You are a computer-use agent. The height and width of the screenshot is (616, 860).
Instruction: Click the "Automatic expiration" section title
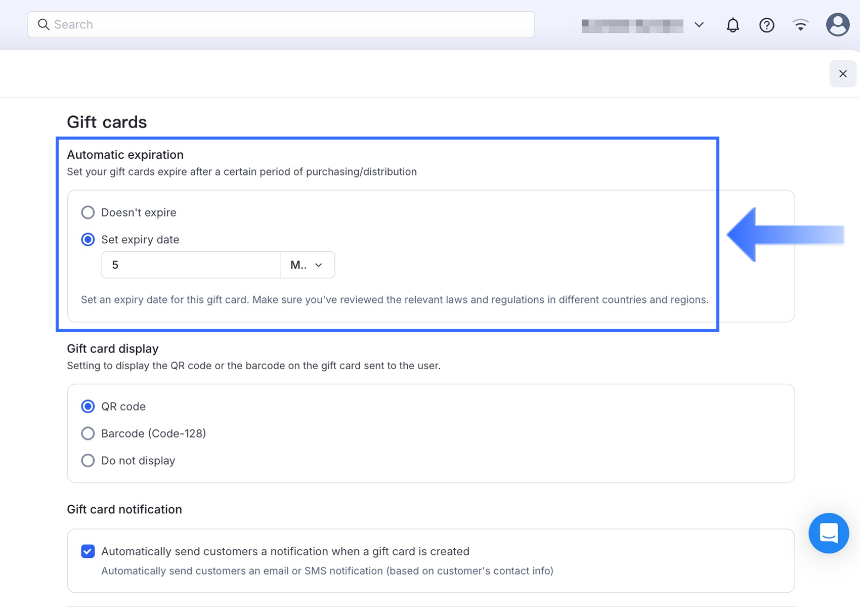click(125, 155)
